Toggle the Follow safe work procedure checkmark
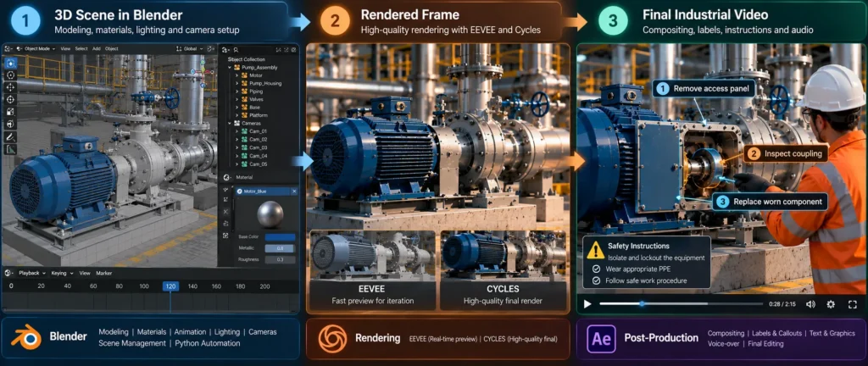This screenshot has width=868, height=366. point(596,281)
